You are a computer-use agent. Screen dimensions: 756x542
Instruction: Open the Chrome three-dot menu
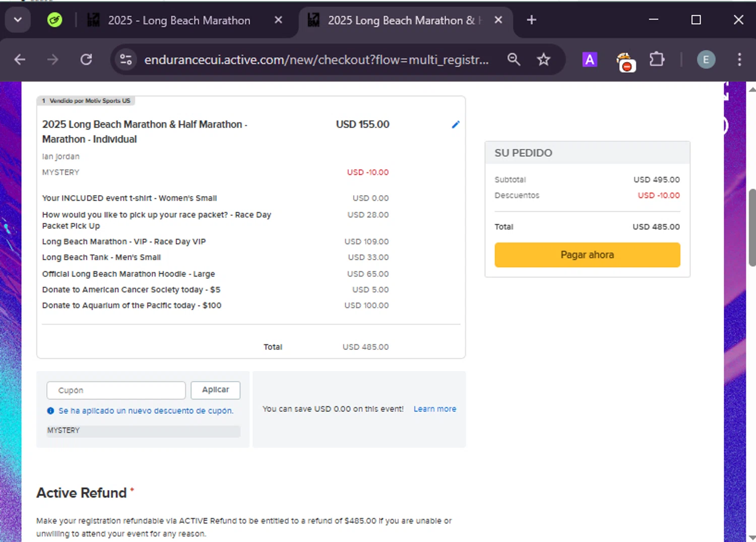click(739, 59)
